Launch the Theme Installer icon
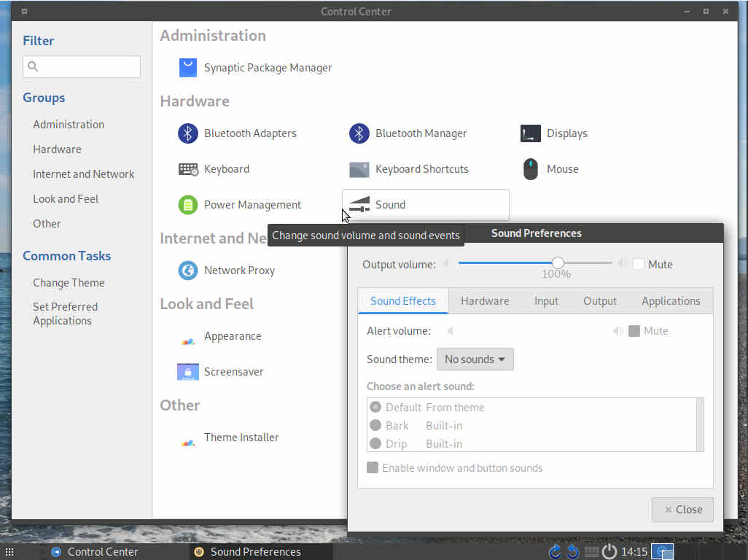This screenshot has width=748, height=560. (x=187, y=442)
